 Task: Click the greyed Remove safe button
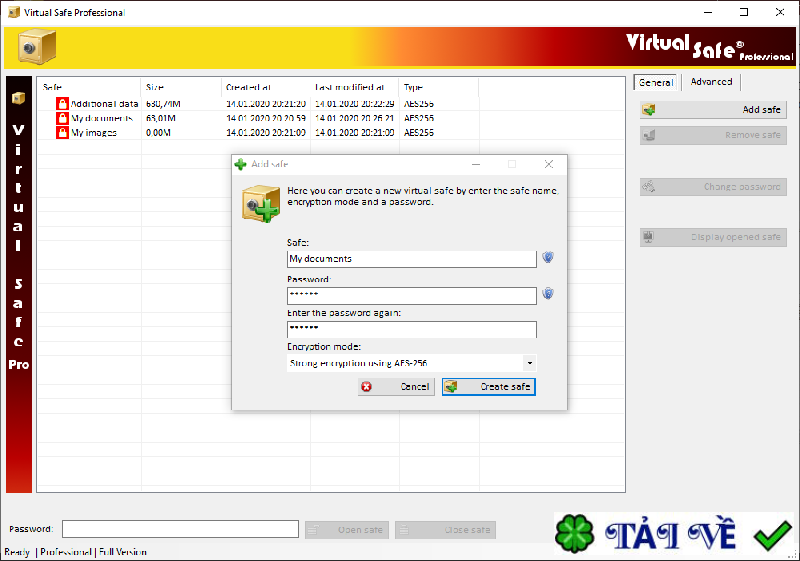click(x=713, y=135)
